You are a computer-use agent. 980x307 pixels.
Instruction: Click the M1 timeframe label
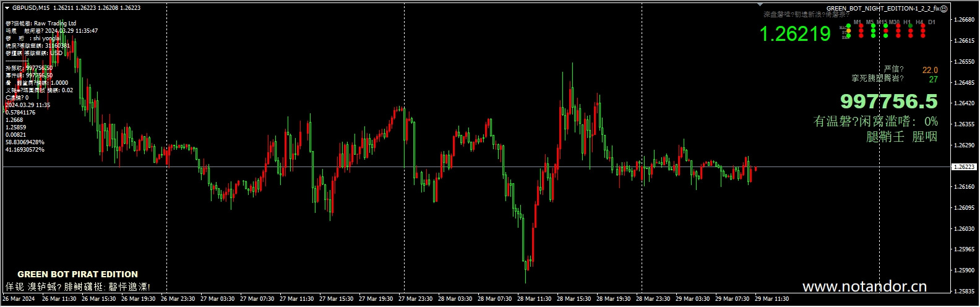tap(858, 22)
